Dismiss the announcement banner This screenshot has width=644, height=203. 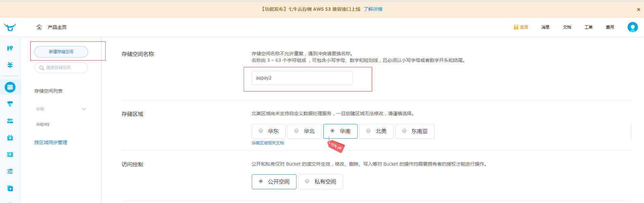[638, 9]
